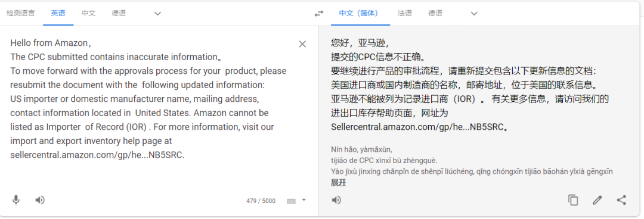Open the keyboard input options arrow
Screen dimensions: 644x219
click(304, 200)
